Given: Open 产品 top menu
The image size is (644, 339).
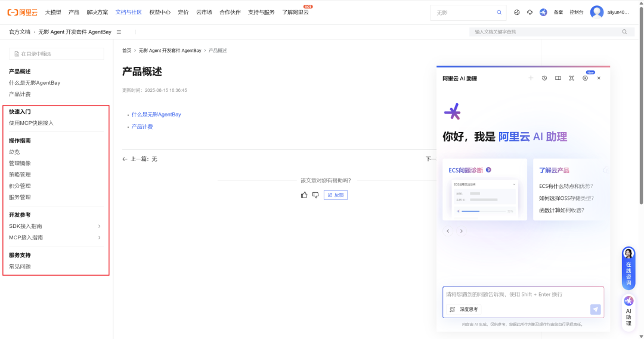Looking at the screenshot, I should [74, 13].
